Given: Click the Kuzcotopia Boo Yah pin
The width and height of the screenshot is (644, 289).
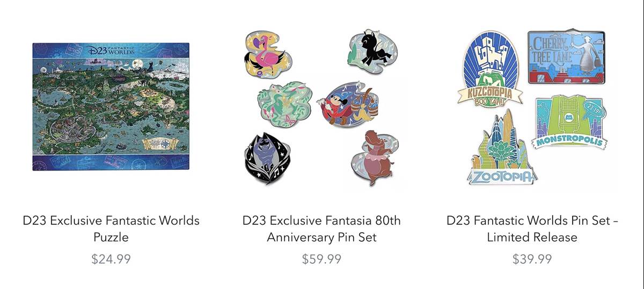Looking at the screenshot, I should click(491, 69).
